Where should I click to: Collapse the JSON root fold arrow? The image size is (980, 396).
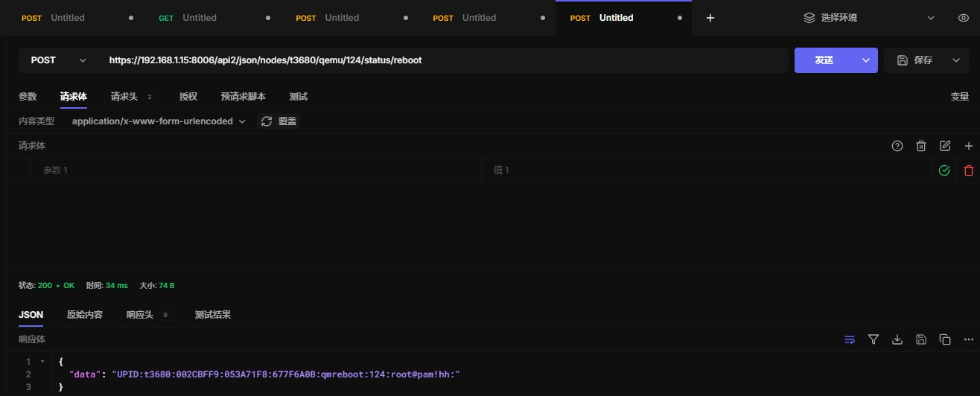pyautogui.click(x=42, y=362)
